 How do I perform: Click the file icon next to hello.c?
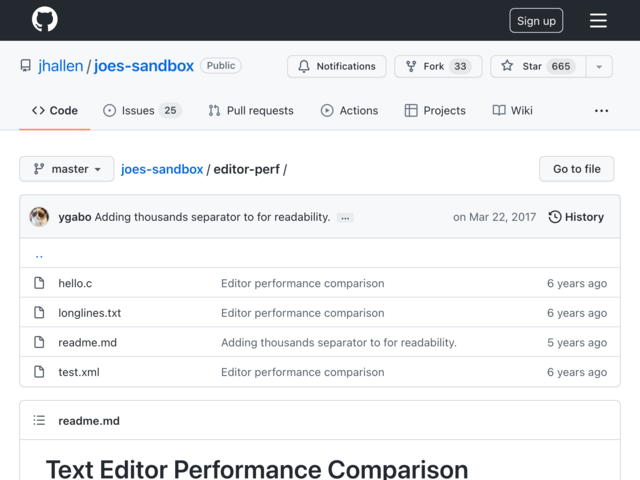pos(39,283)
